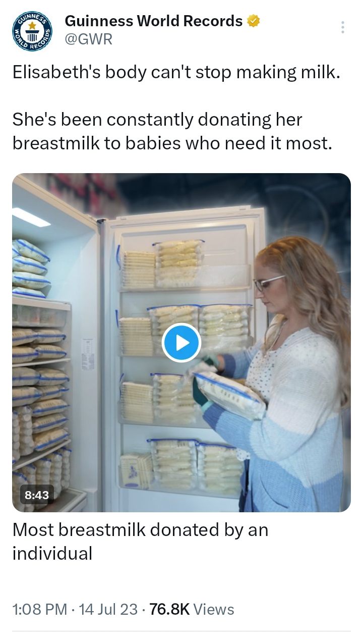This screenshot has width=363, height=644.
Task: Click the 14 Jul 23 date
Action: (108, 609)
